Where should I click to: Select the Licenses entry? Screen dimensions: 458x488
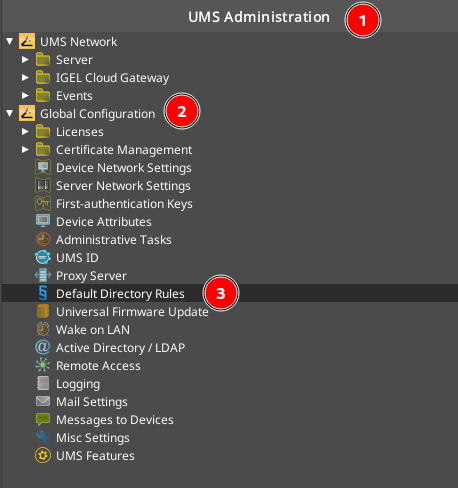[80, 132]
